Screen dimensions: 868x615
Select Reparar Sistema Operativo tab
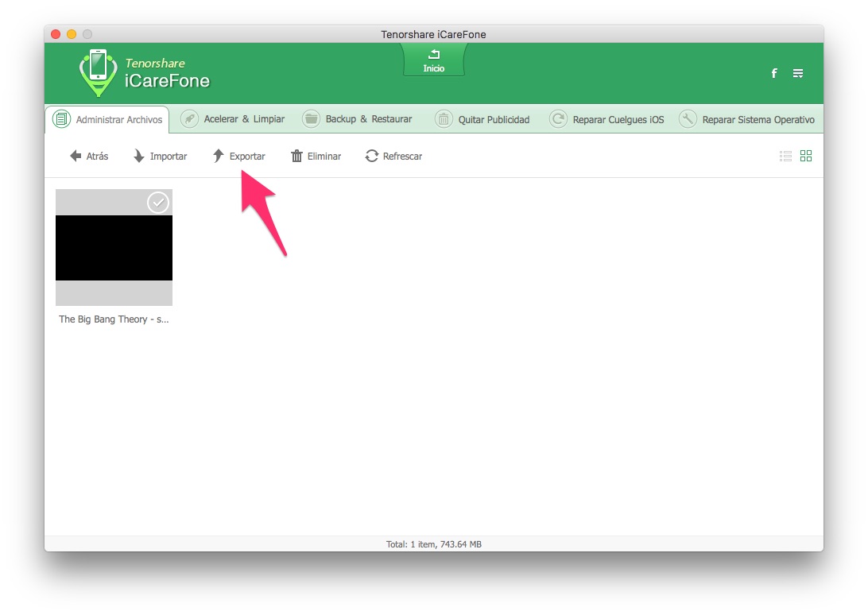pyautogui.click(x=746, y=119)
